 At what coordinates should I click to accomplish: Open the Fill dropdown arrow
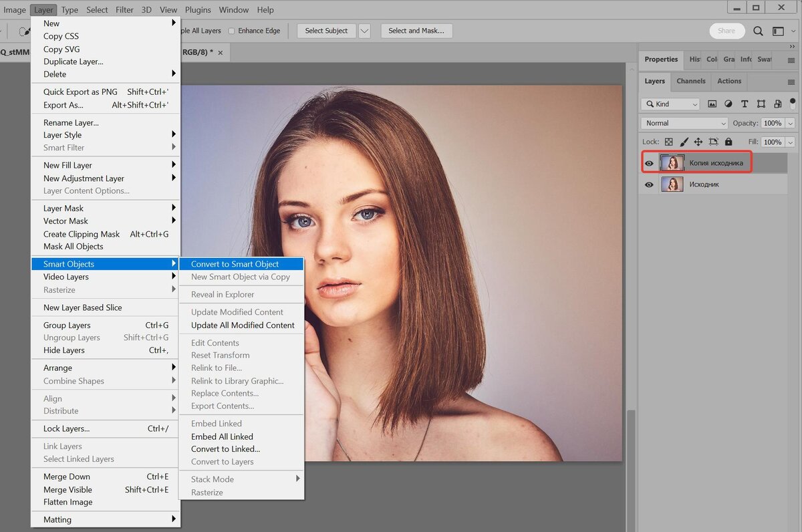pos(791,142)
